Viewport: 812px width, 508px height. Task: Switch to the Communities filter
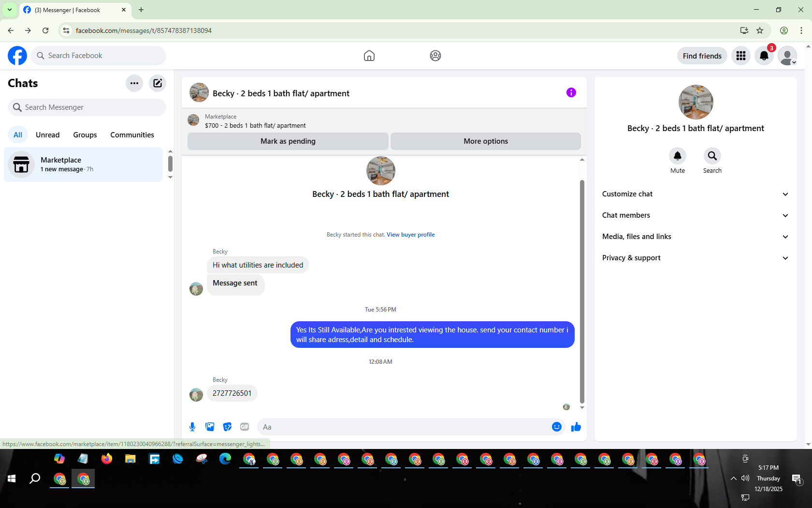click(x=132, y=135)
